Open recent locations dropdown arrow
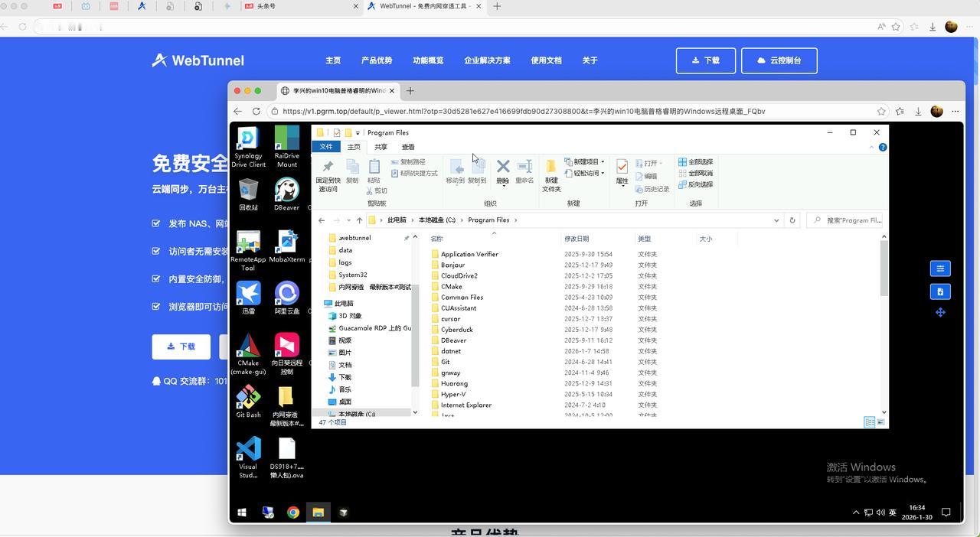 tap(348, 220)
